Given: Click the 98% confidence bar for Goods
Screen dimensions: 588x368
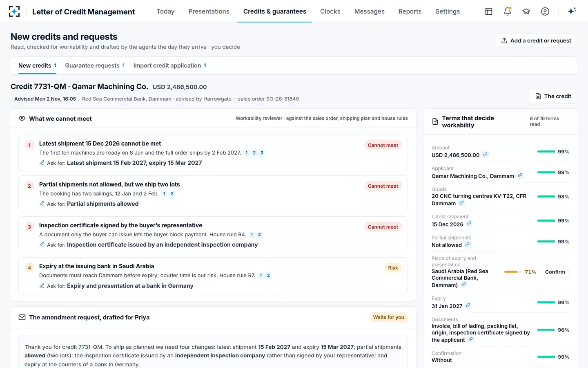Looking at the screenshot, I should click(546, 197).
